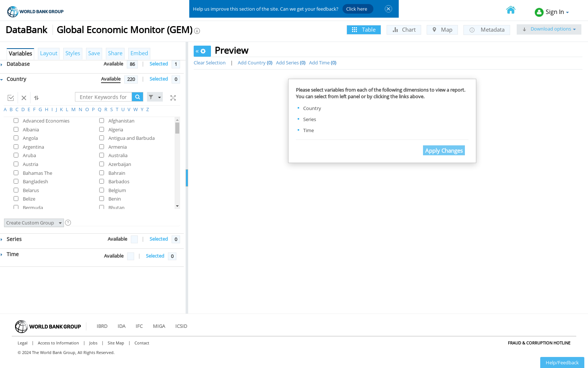
Task: Select all countries icon
Action: point(11,98)
